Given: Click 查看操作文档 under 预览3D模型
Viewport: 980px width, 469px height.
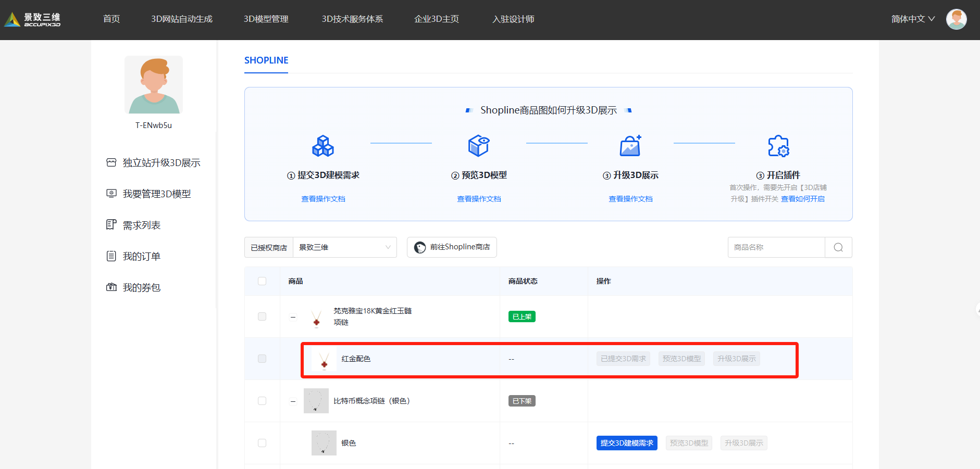Looking at the screenshot, I should (x=479, y=199).
